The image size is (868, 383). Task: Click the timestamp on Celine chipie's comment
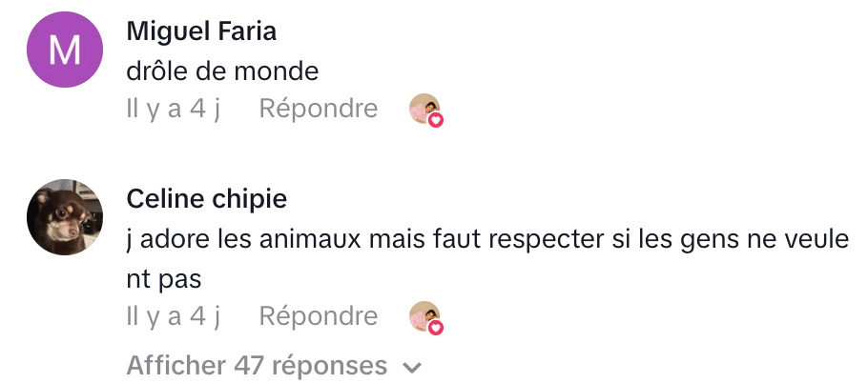(x=173, y=316)
